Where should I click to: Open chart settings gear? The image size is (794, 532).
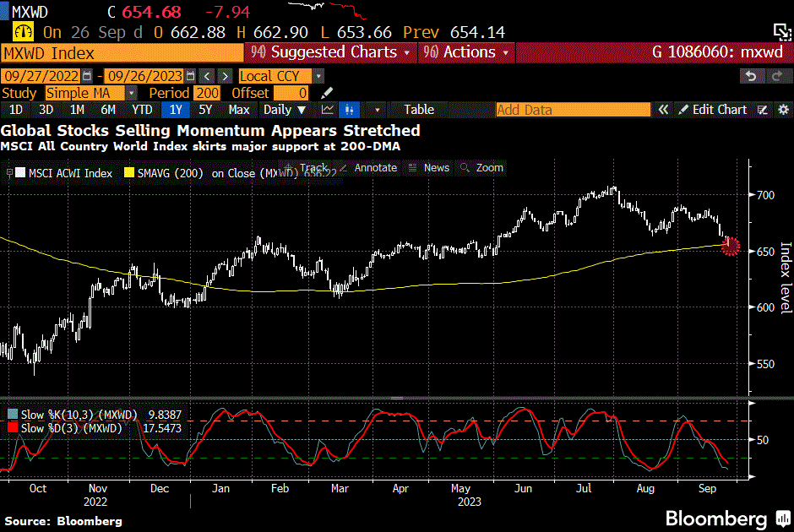coord(783,109)
